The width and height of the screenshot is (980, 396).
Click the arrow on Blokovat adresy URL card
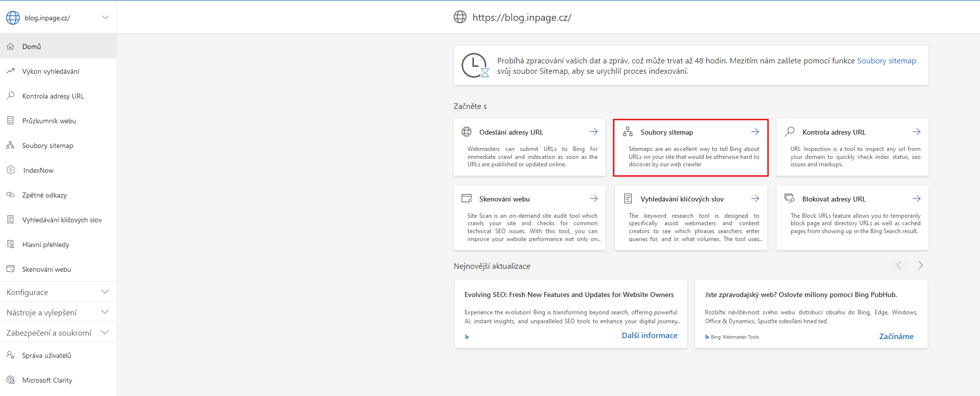pyautogui.click(x=917, y=198)
